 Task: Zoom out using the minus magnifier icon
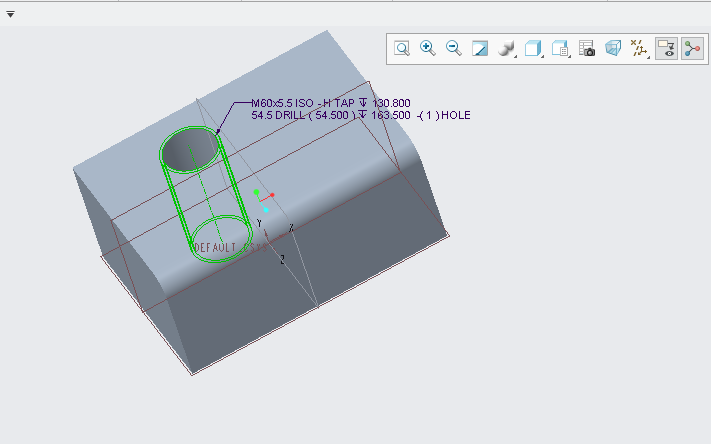(454, 48)
